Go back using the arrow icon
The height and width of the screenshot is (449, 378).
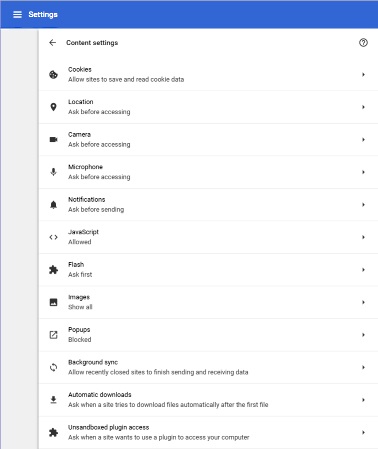52,42
